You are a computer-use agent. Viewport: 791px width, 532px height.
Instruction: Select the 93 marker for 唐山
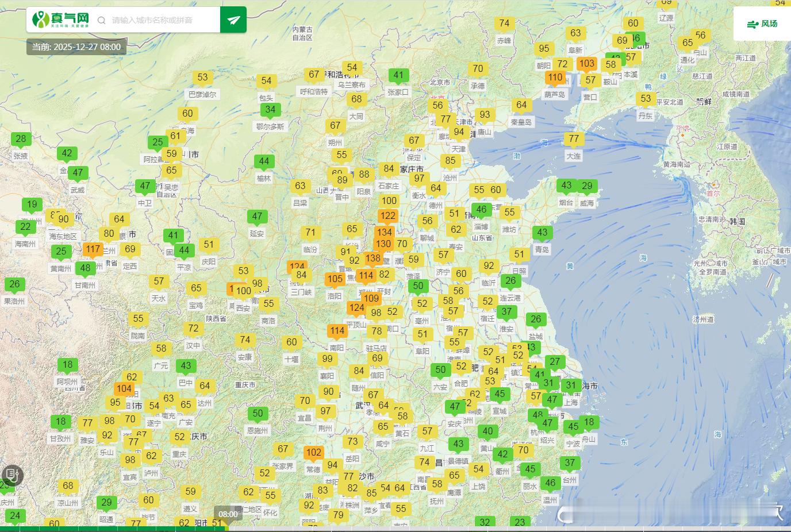point(485,115)
